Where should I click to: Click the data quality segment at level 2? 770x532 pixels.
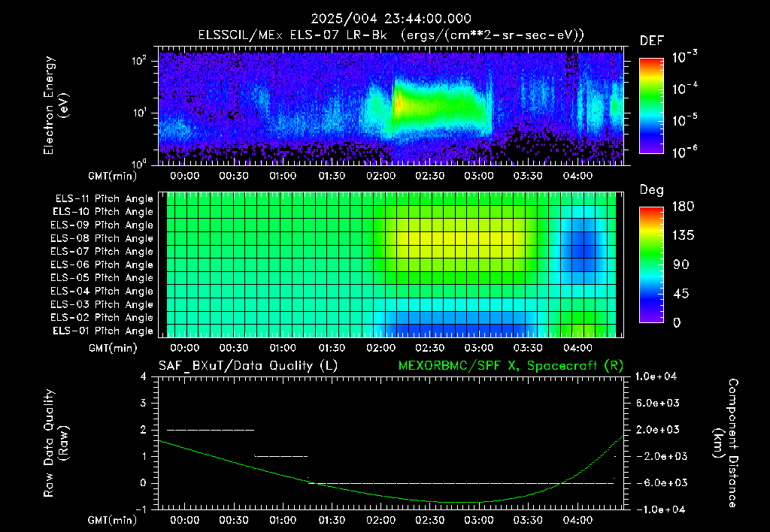[x=211, y=430]
